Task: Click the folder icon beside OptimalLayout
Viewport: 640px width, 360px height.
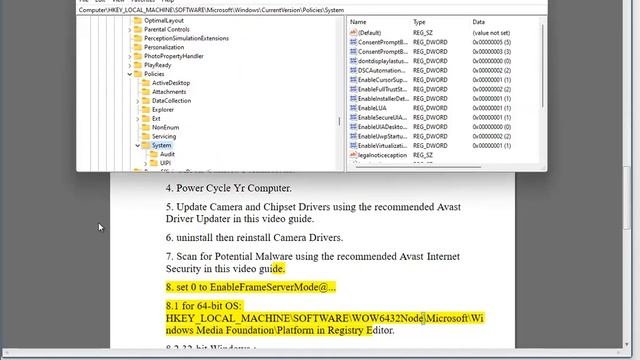Action: (138, 20)
